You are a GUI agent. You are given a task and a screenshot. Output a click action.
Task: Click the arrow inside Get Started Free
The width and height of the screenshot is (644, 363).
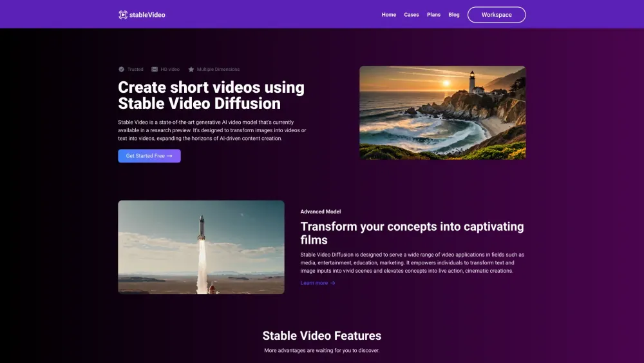pyautogui.click(x=169, y=156)
